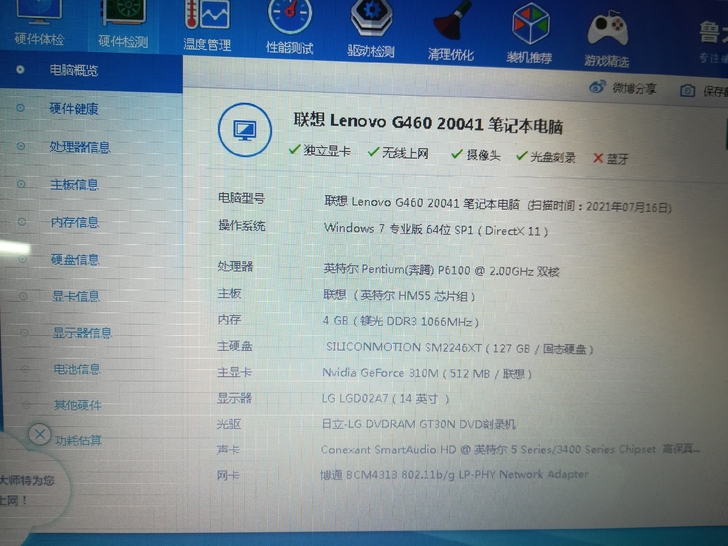The height and width of the screenshot is (546, 728).
Task: Click the computer monitor icon beside the title
Action: tap(245, 130)
